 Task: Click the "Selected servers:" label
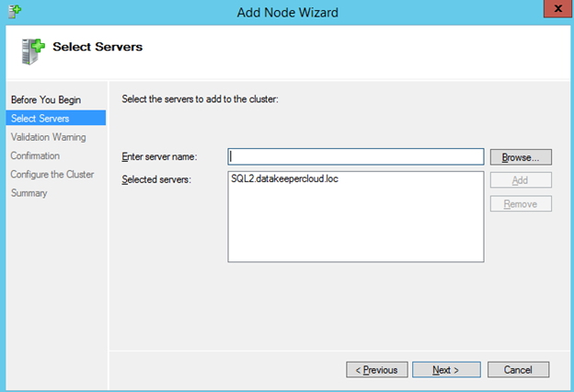155,179
